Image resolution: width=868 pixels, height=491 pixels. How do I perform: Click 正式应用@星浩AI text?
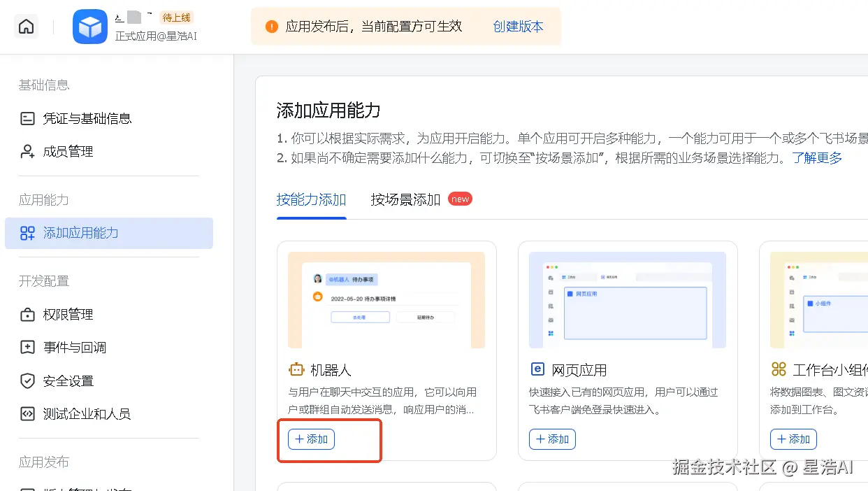(156, 36)
